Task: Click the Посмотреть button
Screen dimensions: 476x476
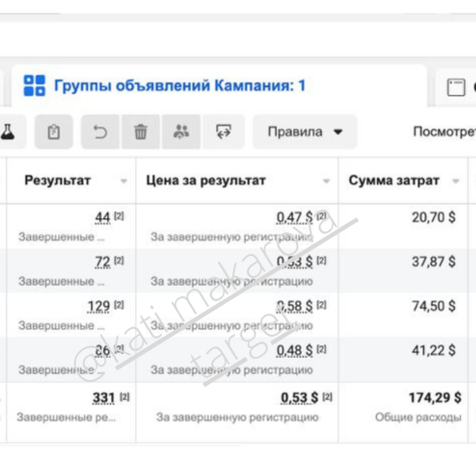Action: click(444, 132)
